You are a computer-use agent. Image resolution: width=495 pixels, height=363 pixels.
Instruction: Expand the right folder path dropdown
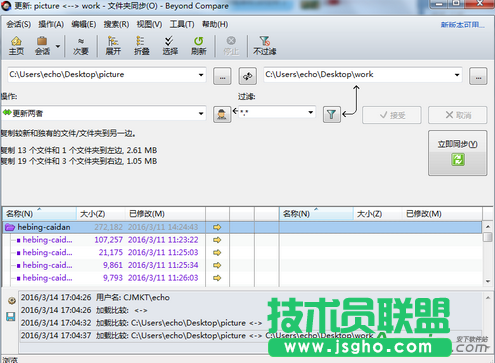[x=457, y=75]
